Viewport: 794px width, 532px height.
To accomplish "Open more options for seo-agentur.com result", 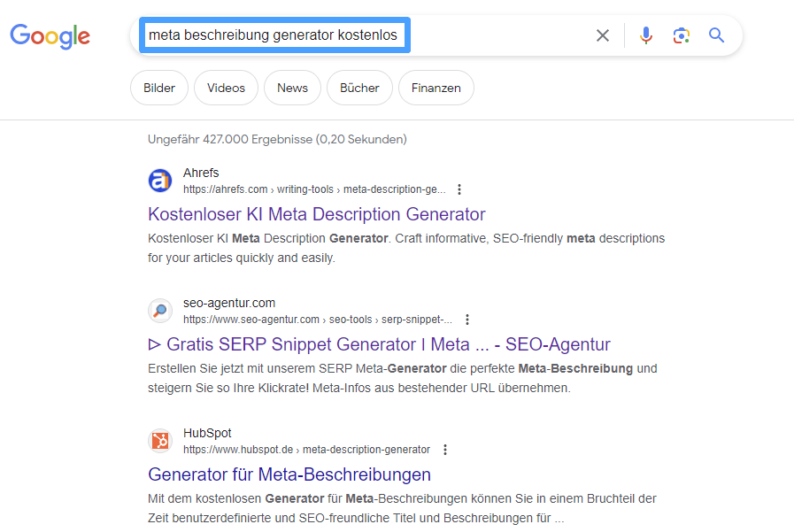I will 467,320.
